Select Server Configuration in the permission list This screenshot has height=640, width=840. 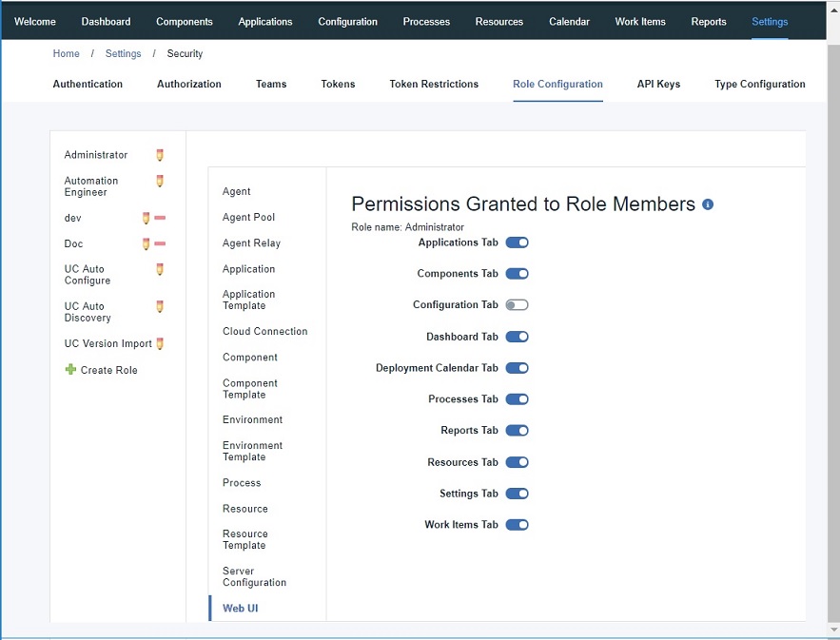[254, 577]
